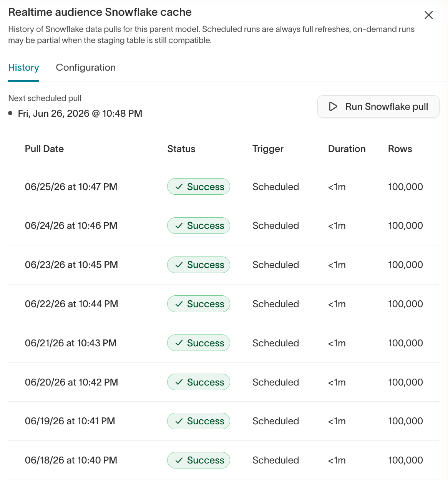Click Success badge for 06/20/26 pull
Image resolution: width=448 pixels, height=480 pixels.
tap(199, 382)
